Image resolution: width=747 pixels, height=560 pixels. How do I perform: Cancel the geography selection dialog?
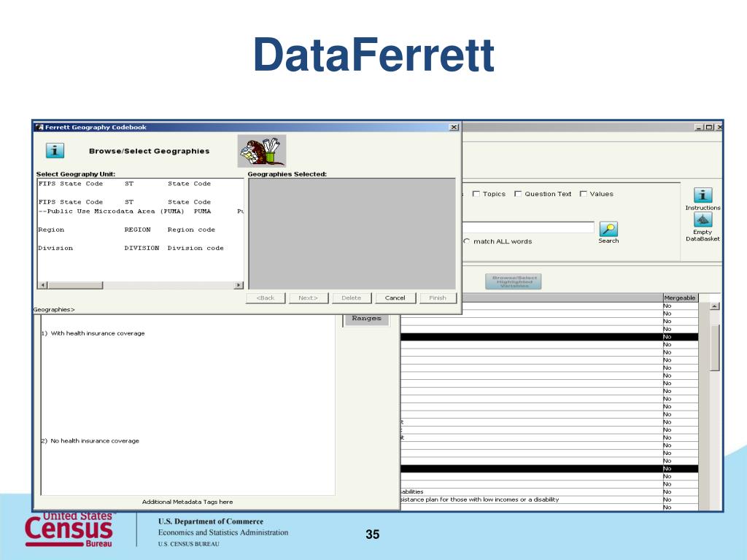pos(395,298)
